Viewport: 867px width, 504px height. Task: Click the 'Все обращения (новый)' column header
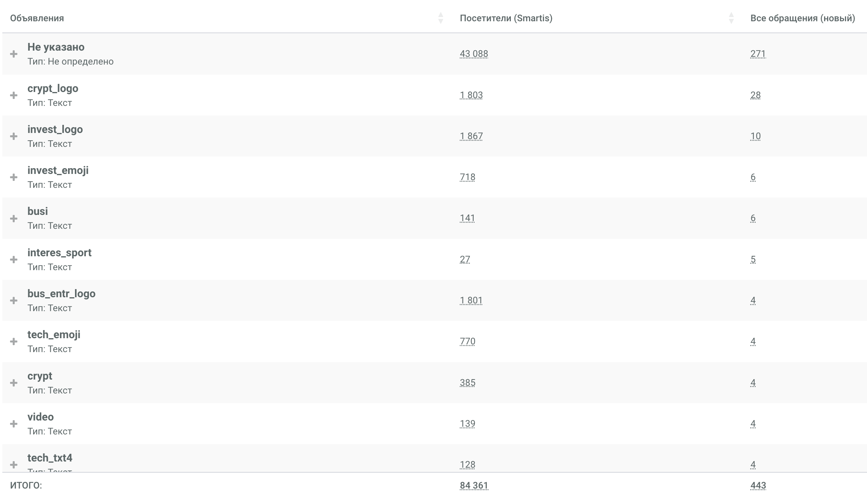click(802, 18)
